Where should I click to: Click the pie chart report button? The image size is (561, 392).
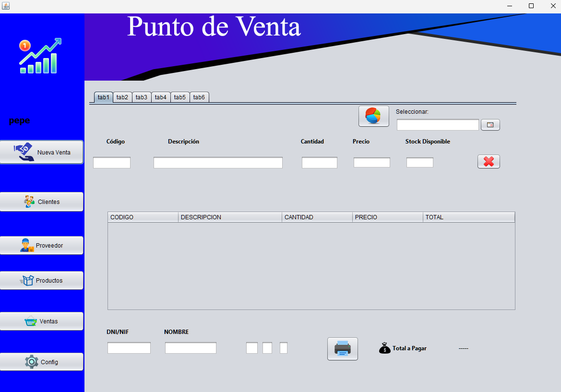coord(373,116)
